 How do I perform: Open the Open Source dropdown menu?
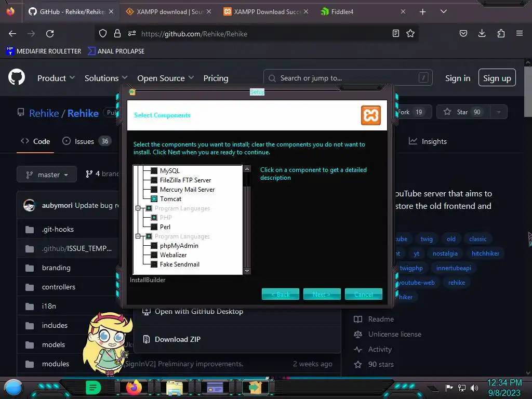(x=166, y=78)
